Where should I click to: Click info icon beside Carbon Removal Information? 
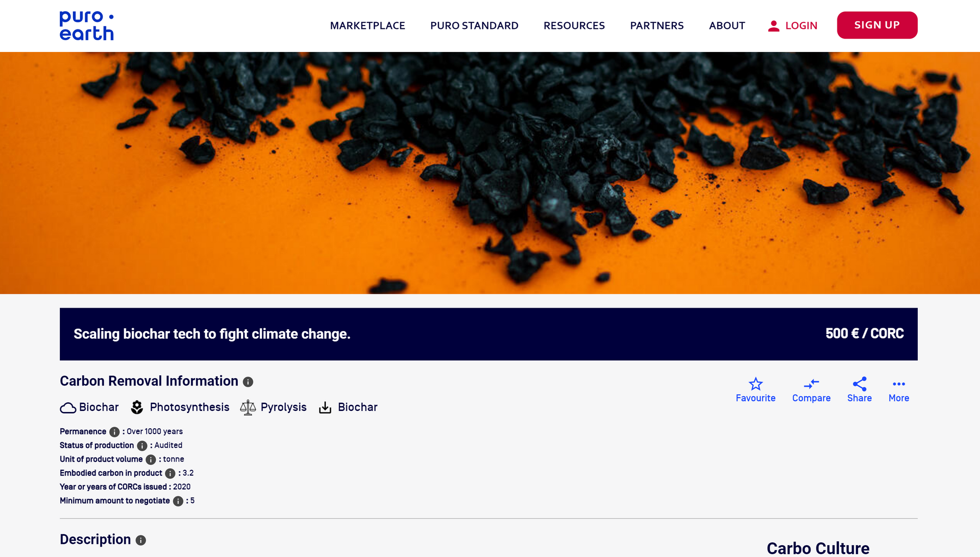coord(248,382)
